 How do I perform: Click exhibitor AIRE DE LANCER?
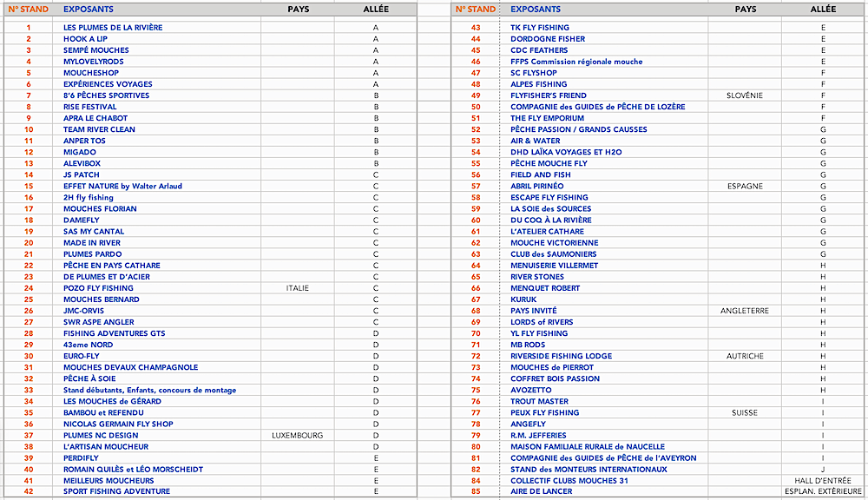click(x=541, y=492)
